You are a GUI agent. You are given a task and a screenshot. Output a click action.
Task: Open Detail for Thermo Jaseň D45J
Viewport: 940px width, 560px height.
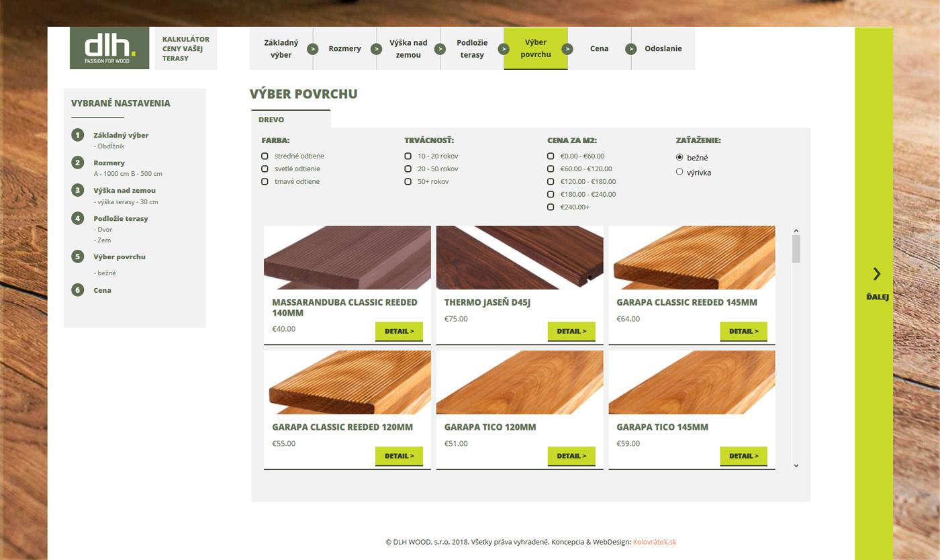571,331
